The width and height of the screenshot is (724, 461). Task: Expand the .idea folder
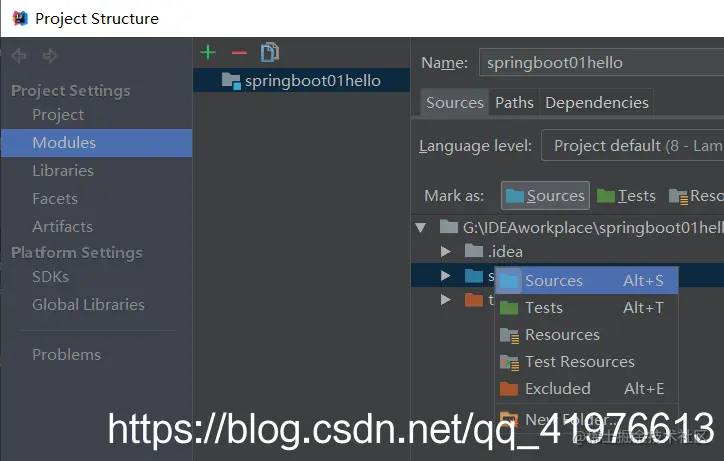(x=446, y=252)
